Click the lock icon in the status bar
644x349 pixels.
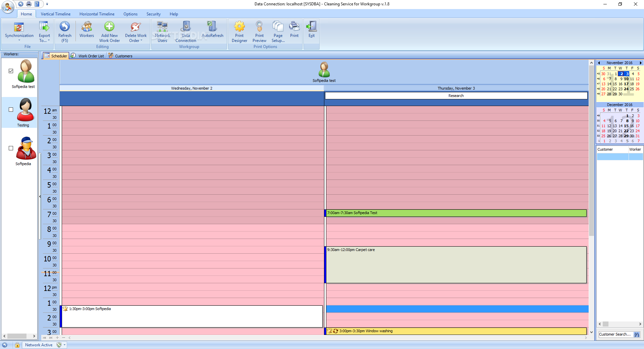[17, 345]
